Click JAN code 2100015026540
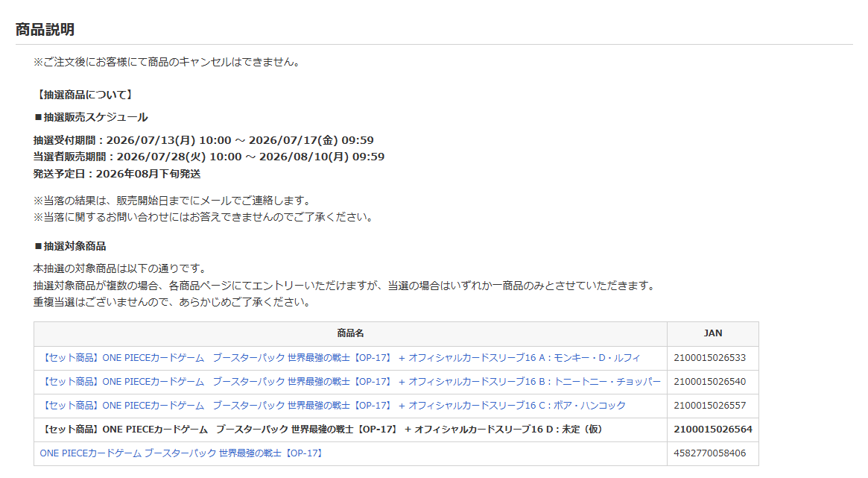This screenshot has height=478, width=868. click(710, 382)
